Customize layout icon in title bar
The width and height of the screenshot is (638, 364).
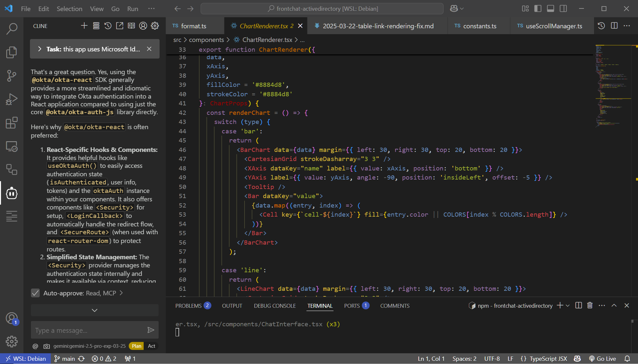[x=525, y=9]
